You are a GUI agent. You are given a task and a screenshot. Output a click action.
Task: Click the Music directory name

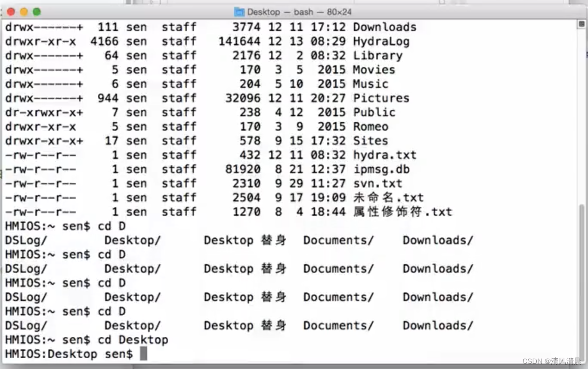pos(371,84)
